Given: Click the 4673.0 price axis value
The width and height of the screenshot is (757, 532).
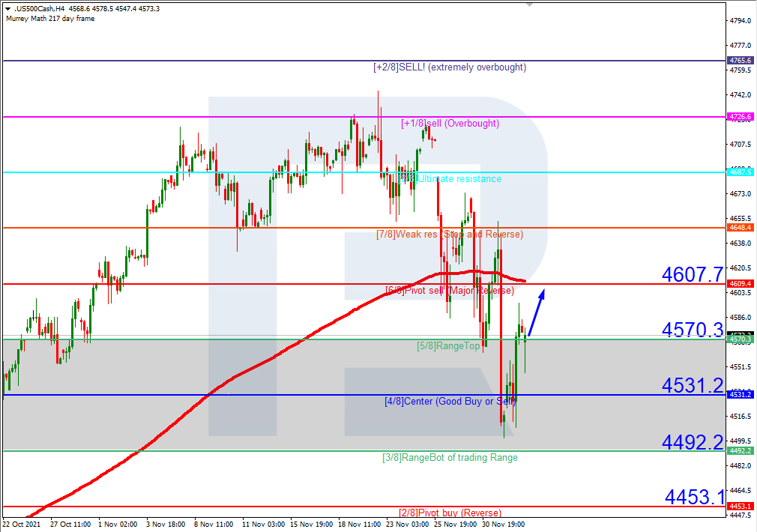Looking at the screenshot, I should pos(741,193).
